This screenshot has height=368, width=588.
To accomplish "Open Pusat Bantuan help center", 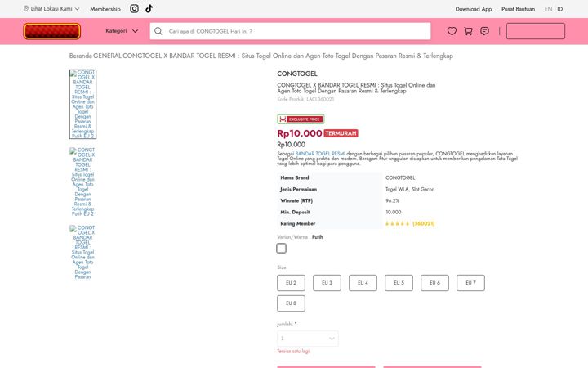I will (x=519, y=9).
